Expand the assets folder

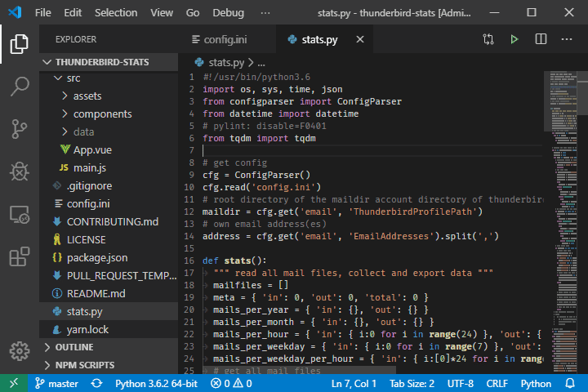click(87, 96)
